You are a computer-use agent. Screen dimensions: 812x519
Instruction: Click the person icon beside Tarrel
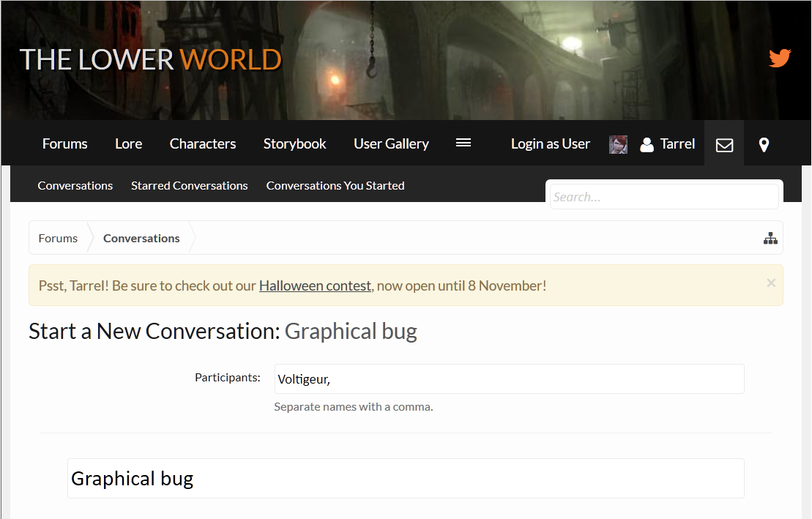click(647, 144)
